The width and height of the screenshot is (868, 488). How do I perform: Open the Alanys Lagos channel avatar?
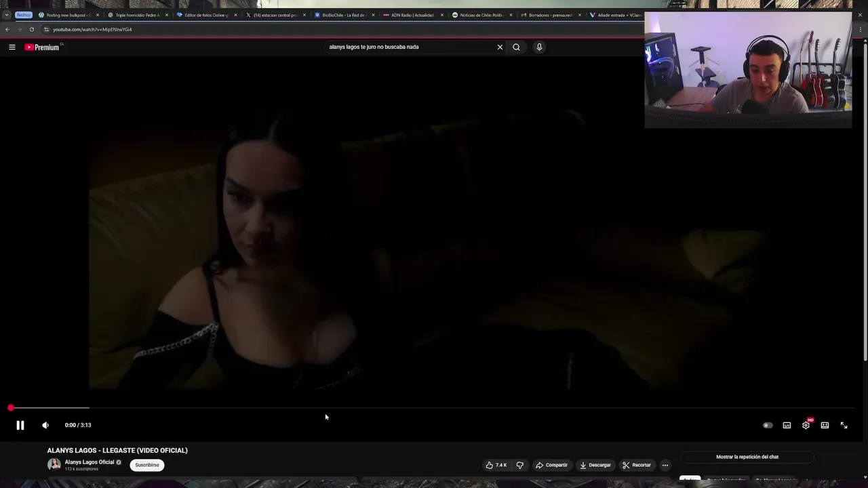[54, 464]
